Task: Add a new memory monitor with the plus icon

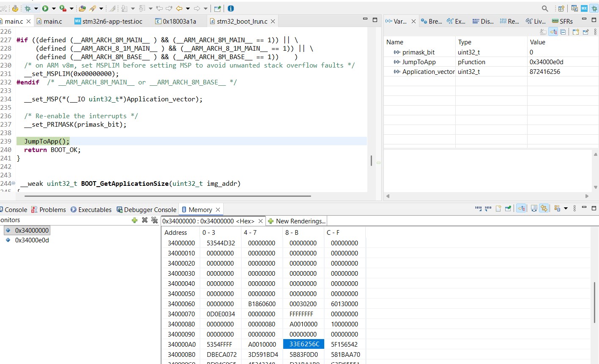Action: [134, 220]
